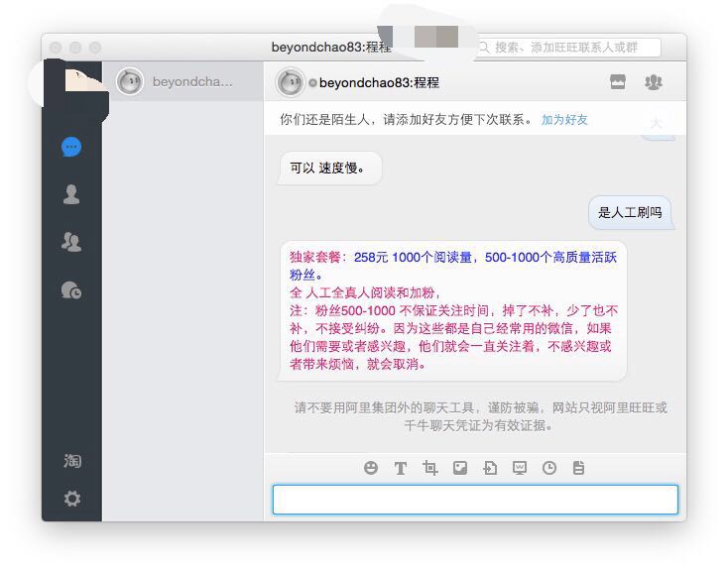This screenshot has height=571, width=728.
Task: Send a picture using the image icon
Action: click(x=459, y=468)
